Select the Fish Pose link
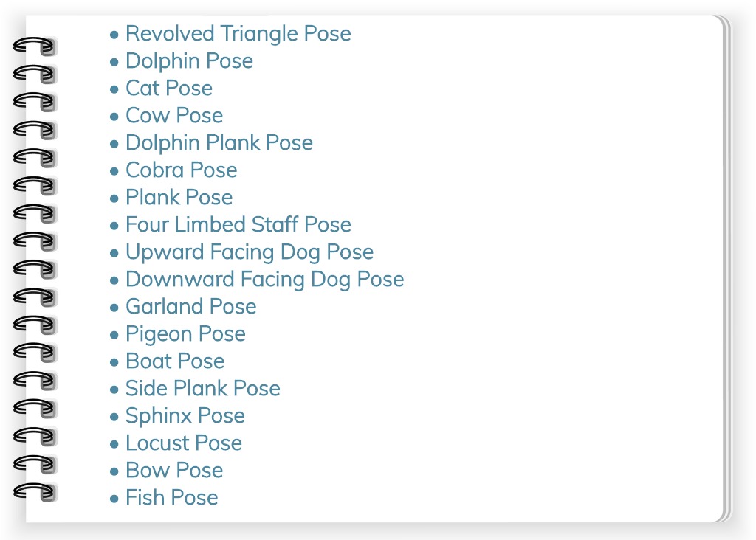This screenshot has width=756, height=540. (x=171, y=498)
